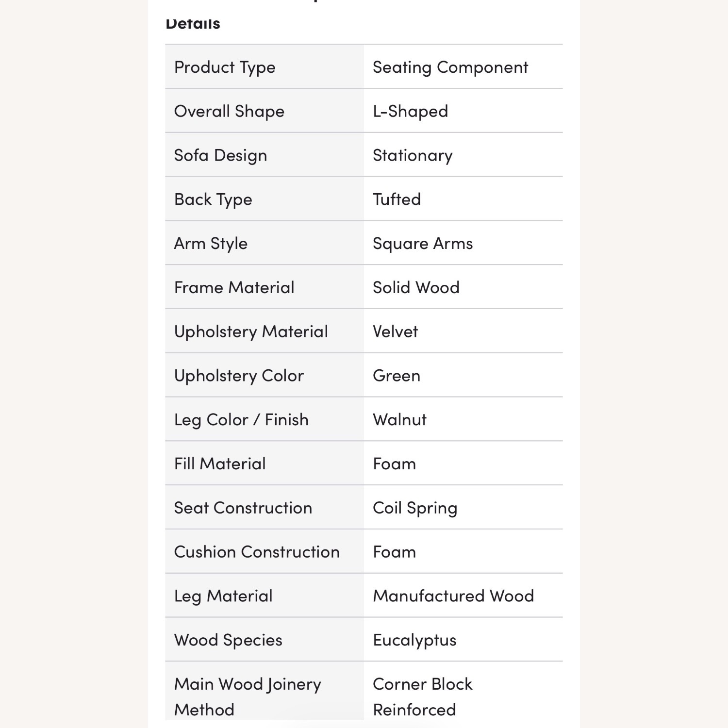This screenshot has width=728, height=728.
Task: Click the Sofa Design label
Action: (220, 155)
